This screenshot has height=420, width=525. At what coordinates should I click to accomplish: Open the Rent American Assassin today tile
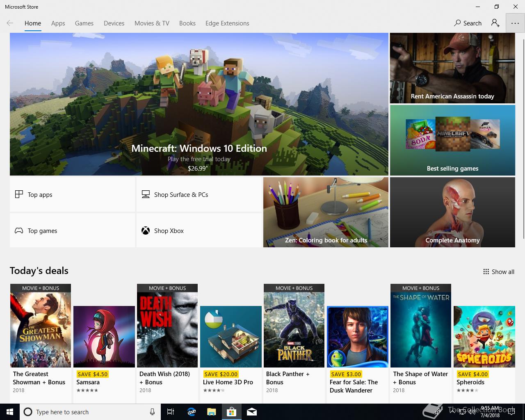(x=452, y=68)
